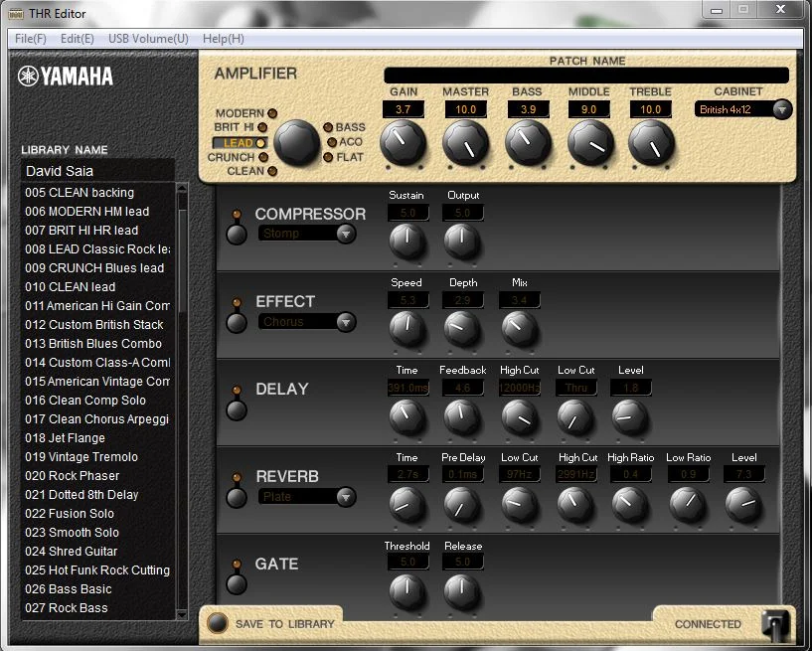812x651 pixels.
Task: Select patch 016 Clean Comp Solo
Action: coord(97,400)
